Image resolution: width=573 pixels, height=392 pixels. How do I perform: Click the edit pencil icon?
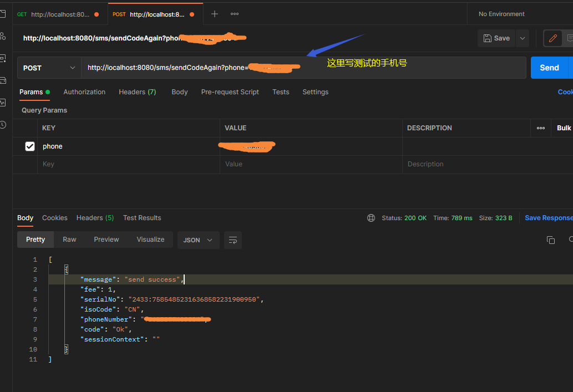(x=553, y=38)
